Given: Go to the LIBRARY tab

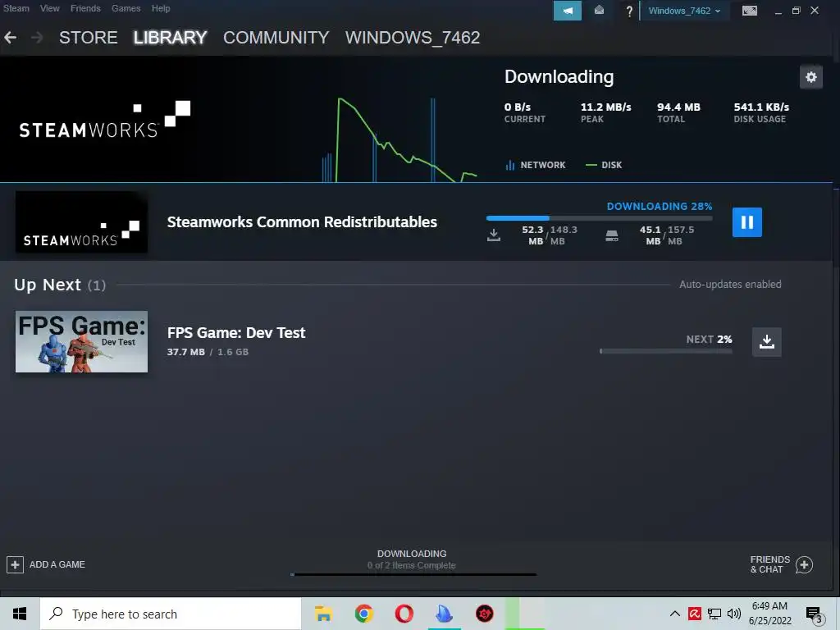Looking at the screenshot, I should 171,38.
